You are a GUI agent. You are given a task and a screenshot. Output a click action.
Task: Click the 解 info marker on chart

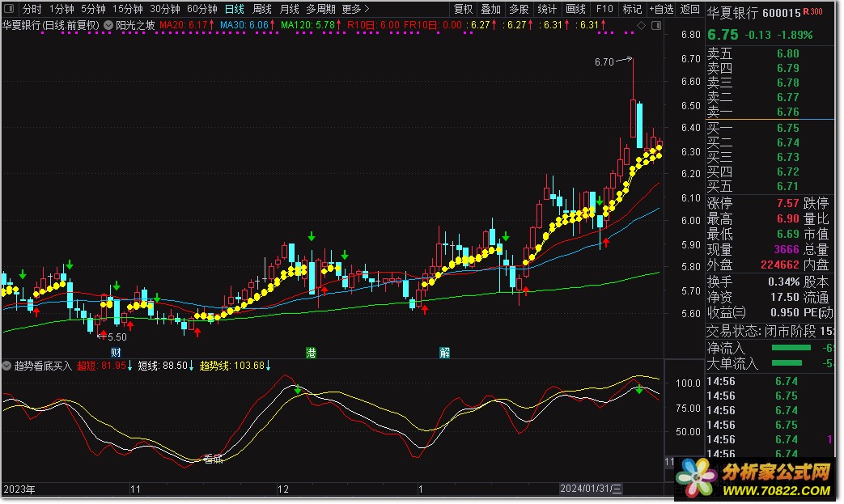tap(444, 353)
